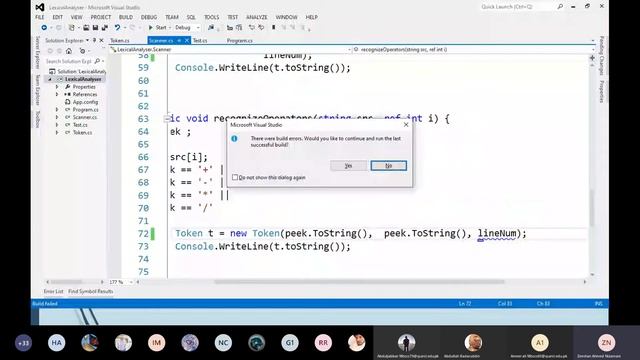
Task: Open the Server Explorer side tab
Action: pyautogui.click(x=37, y=53)
